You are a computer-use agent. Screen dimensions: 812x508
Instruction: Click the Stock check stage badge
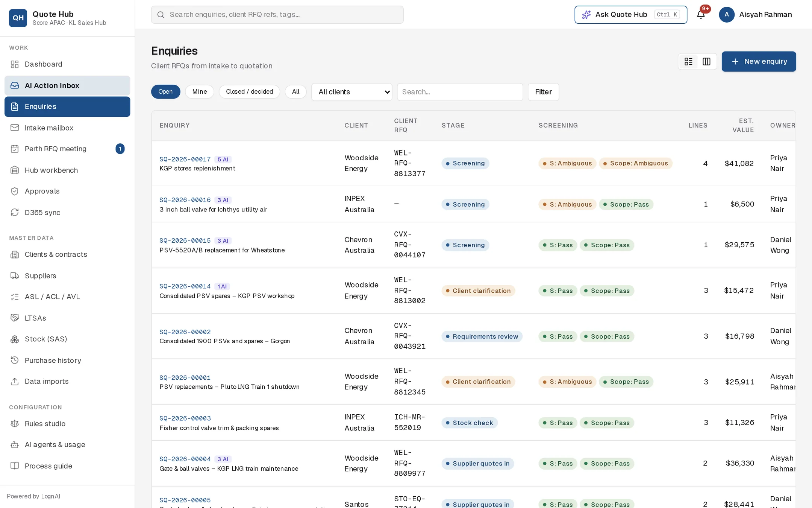click(x=469, y=423)
